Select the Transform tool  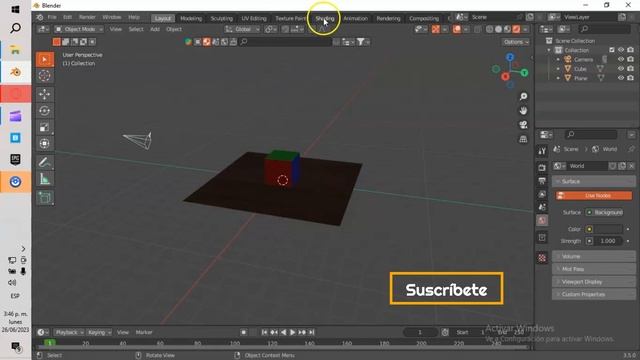point(44,144)
